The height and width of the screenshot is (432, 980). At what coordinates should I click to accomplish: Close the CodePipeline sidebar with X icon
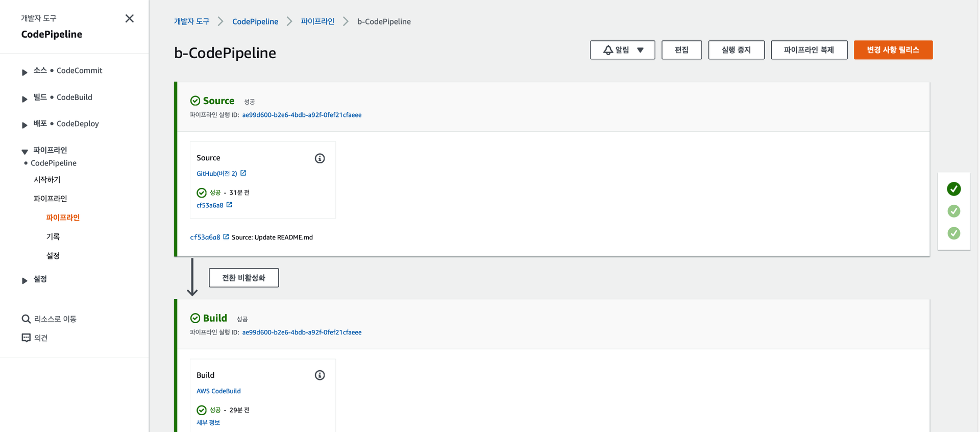(x=130, y=18)
